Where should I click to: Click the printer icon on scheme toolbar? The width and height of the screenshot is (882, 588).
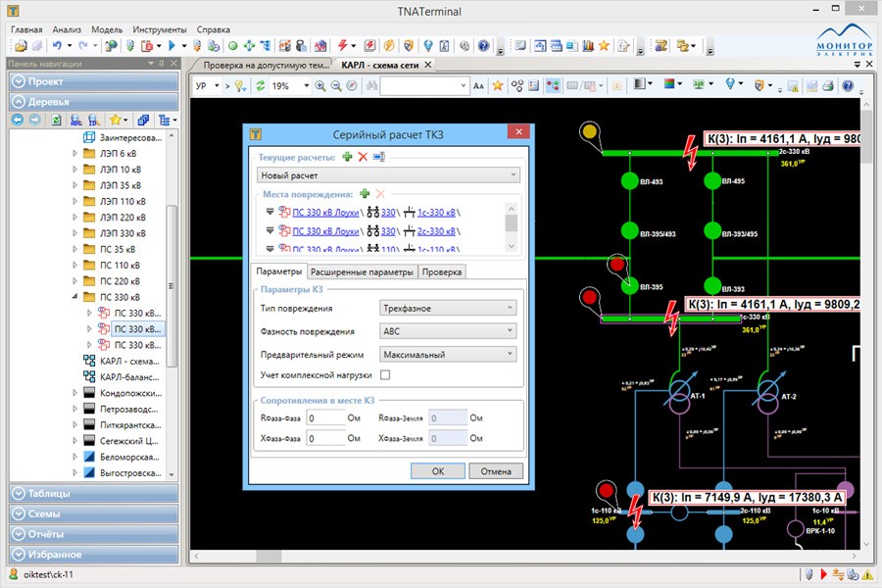(x=827, y=85)
